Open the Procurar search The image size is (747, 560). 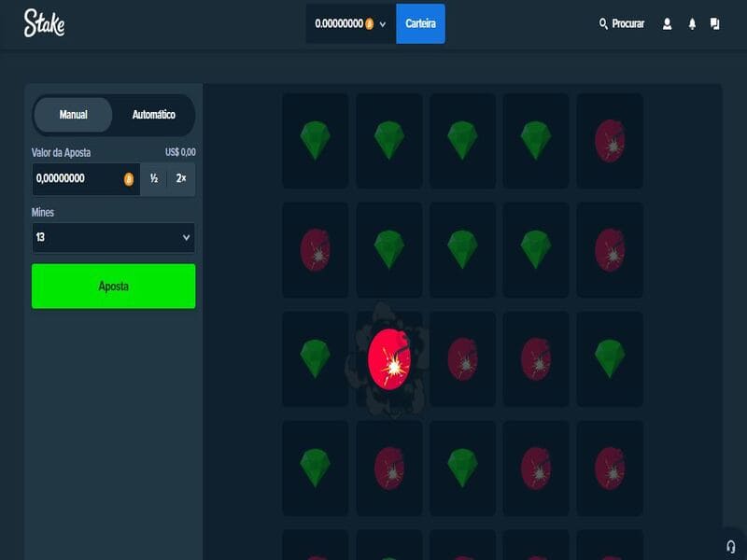pyautogui.click(x=622, y=24)
